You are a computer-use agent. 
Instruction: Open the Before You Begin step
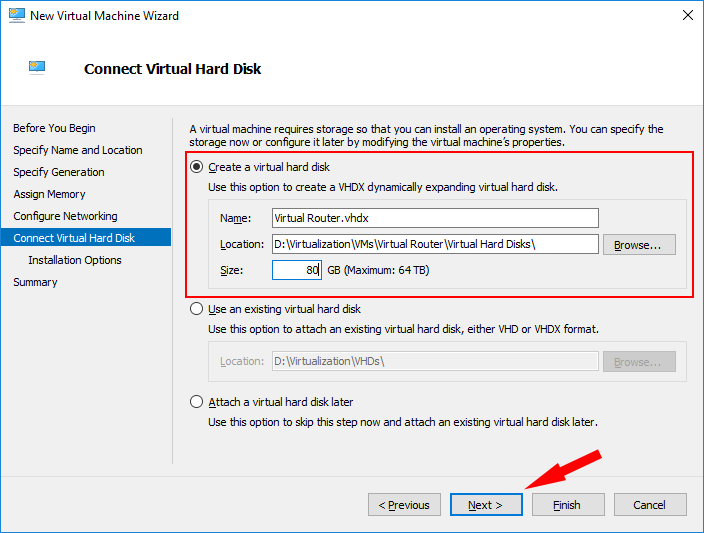click(54, 128)
